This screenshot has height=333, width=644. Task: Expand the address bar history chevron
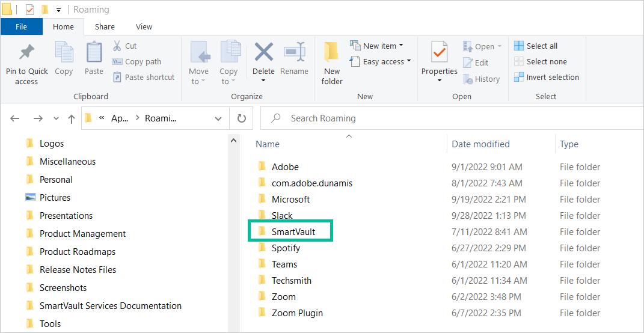point(218,118)
